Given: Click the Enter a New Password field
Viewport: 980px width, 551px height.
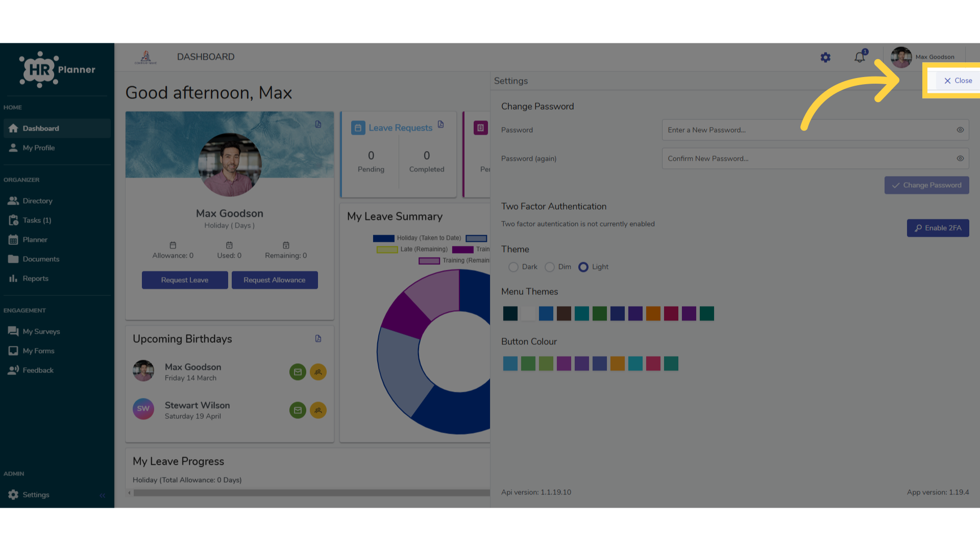Looking at the screenshot, I should point(815,130).
